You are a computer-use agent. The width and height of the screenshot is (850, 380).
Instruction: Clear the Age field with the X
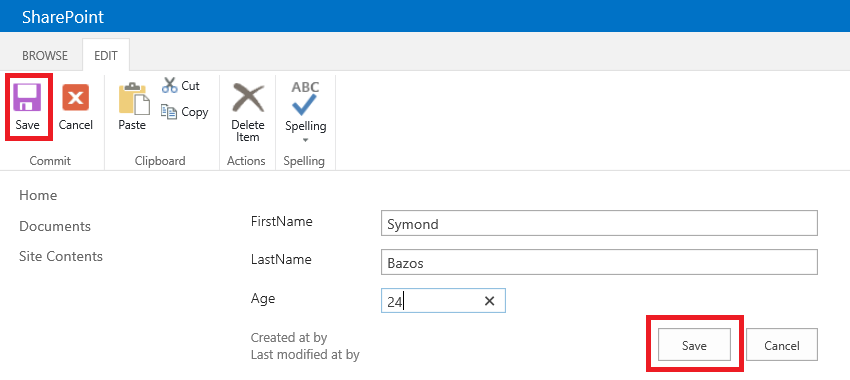490,301
